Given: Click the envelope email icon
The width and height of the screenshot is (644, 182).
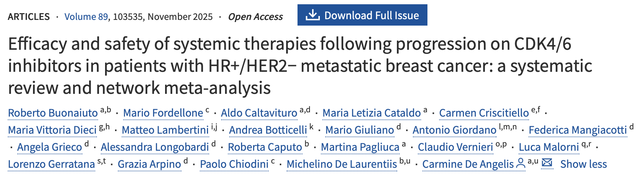Looking at the screenshot, I should click(547, 163).
